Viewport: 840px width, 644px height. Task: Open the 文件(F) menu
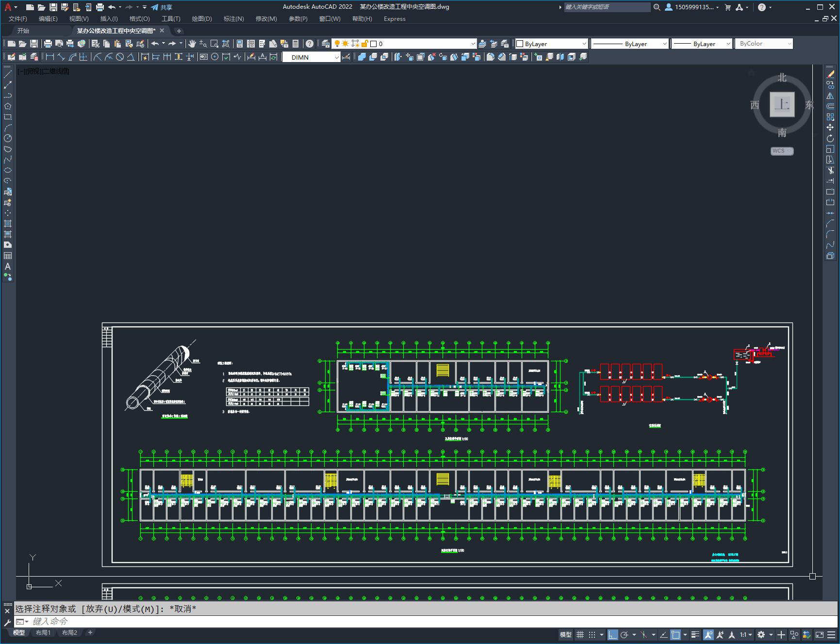[x=18, y=18]
